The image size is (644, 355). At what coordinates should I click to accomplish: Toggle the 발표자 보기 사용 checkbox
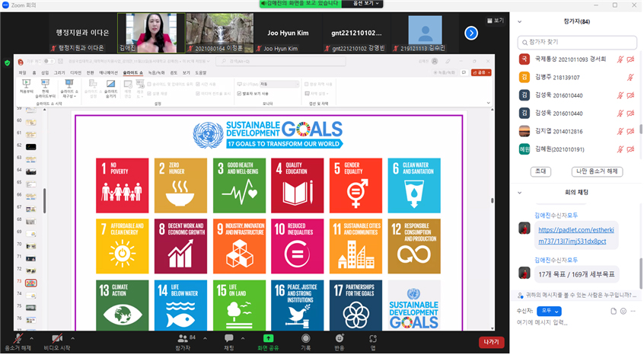(x=239, y=94)
